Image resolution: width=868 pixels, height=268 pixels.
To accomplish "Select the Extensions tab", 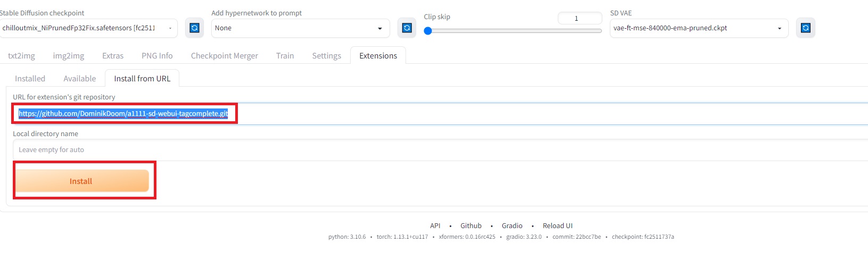I will 378,56.
